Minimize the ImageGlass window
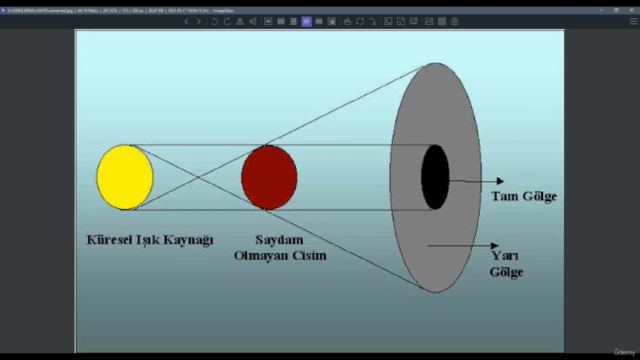This screenshot has width=640, height=360. coord(601,10)
